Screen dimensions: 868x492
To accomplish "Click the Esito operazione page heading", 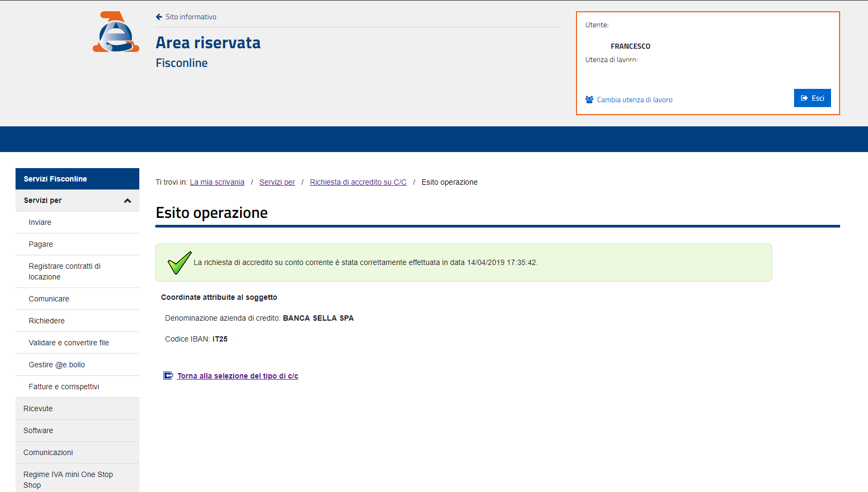I will pos(212,213).
